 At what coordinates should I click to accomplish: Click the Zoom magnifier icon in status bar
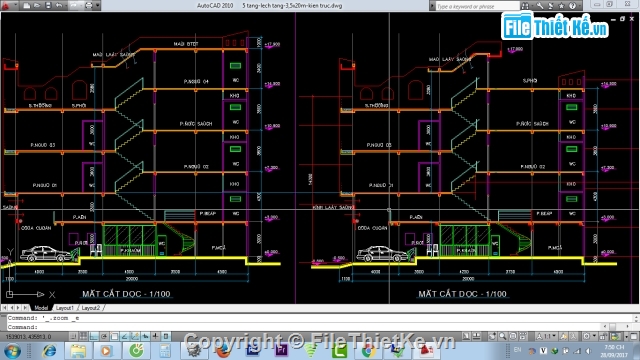[502, 336]
